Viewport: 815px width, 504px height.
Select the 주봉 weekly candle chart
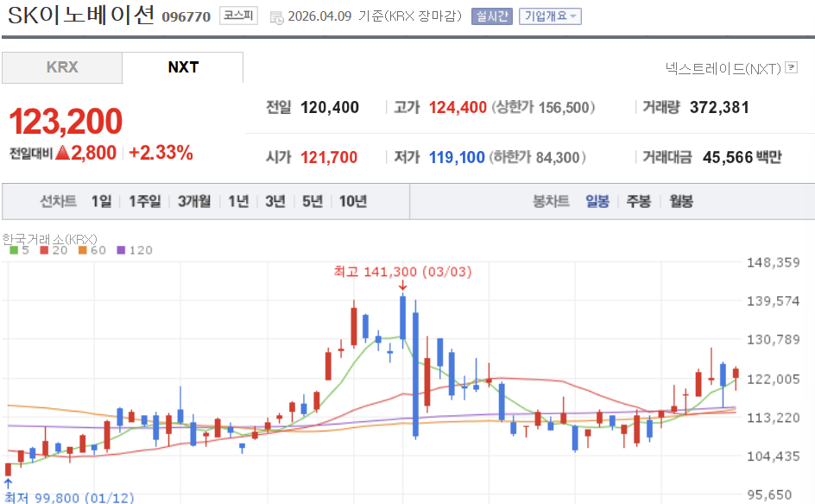tap(639, 201)
